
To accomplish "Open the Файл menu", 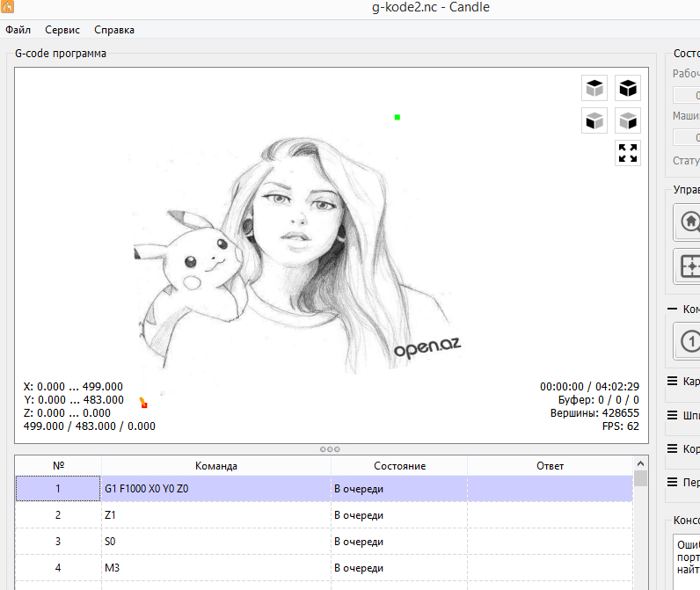I will pyautogui.click(x=18, y=30).
